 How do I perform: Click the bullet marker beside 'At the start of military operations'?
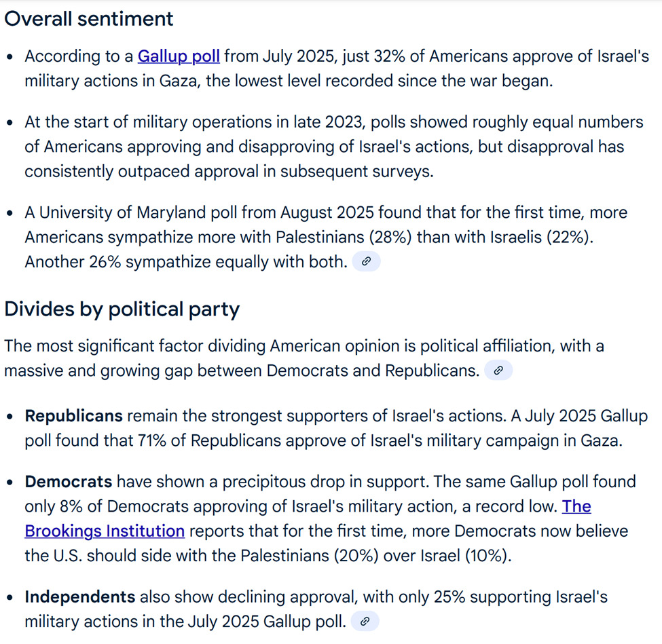[10, 122]
